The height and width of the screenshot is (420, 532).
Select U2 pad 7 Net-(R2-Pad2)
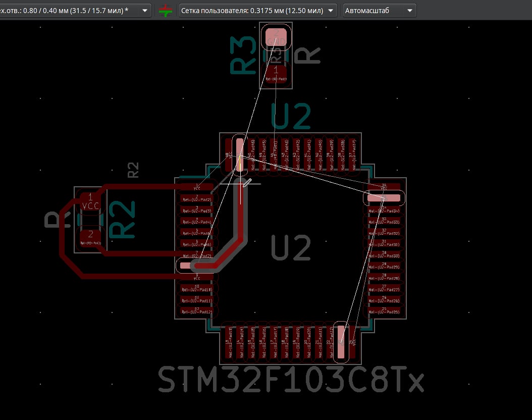[x=197, y=254]
